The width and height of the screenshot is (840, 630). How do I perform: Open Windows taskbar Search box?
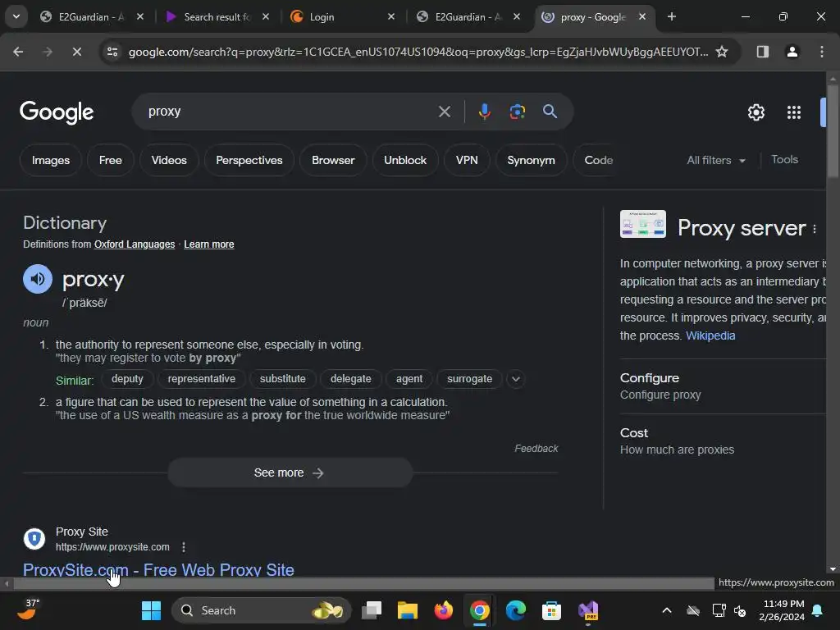click(262, 610)
